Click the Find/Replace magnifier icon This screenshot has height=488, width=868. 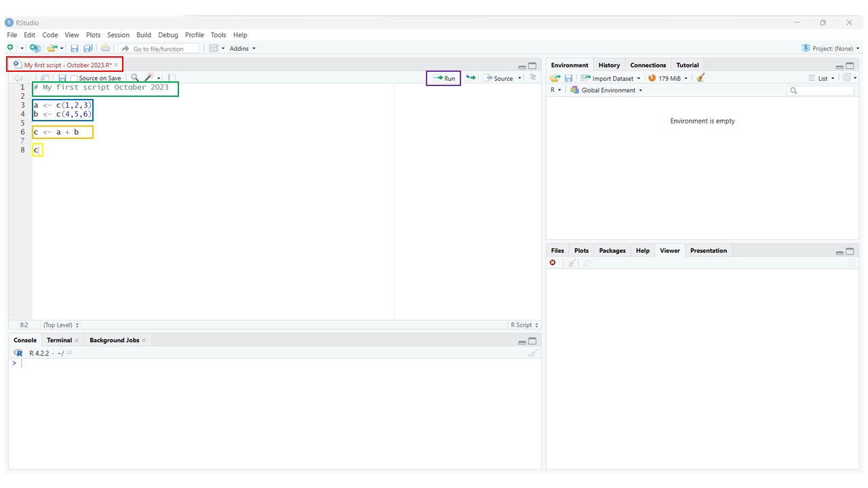point(135,78)
